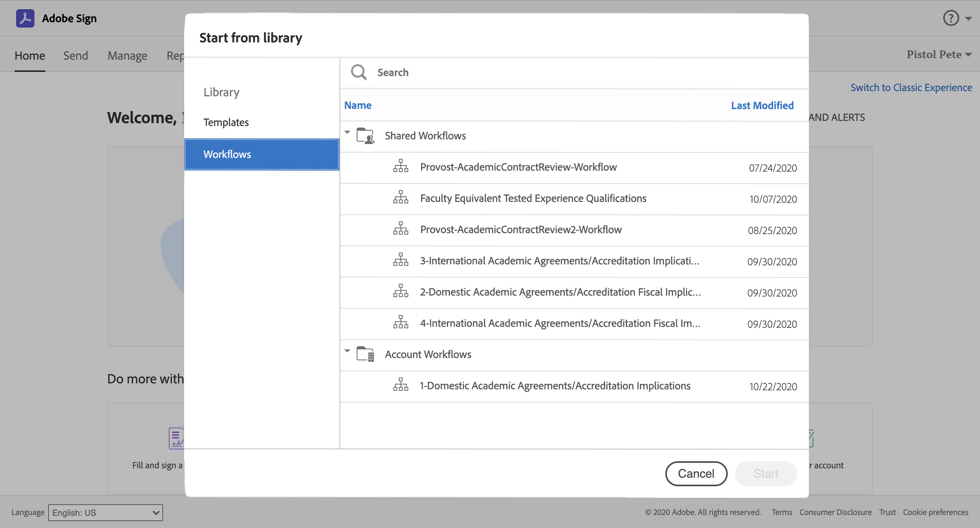Click workflow icon beside Faculty Equivalent Tested Experience
Image resolution: width=980 pixels, height=528 pixels.
point(401,198)
